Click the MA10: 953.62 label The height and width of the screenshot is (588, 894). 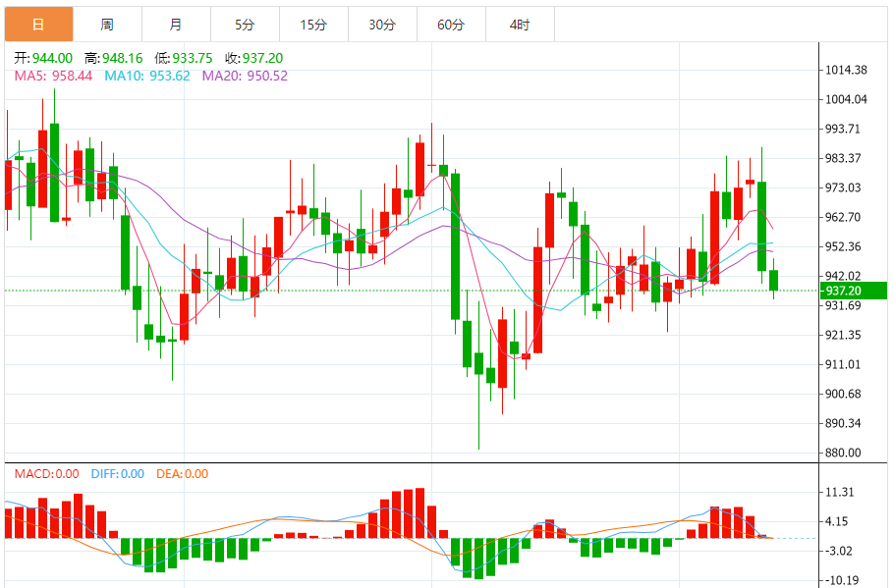point(147,76)
